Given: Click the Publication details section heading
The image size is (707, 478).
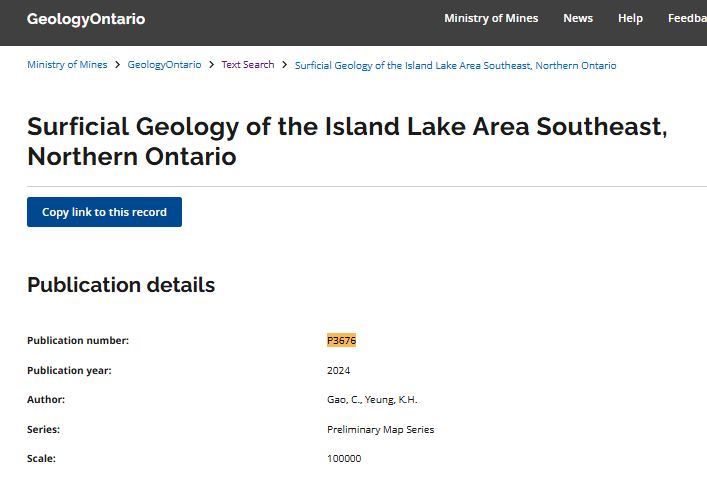Looking at the screenshot, I should click(x=121, y=285).
